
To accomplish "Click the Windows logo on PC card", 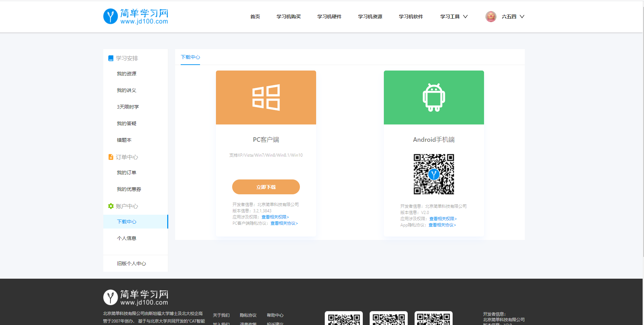I will 266,98.
